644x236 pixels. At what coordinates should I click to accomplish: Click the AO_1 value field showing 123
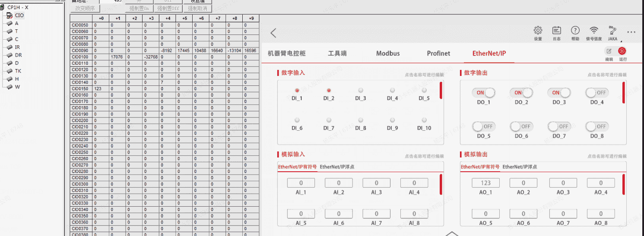(x=485, y=183)
